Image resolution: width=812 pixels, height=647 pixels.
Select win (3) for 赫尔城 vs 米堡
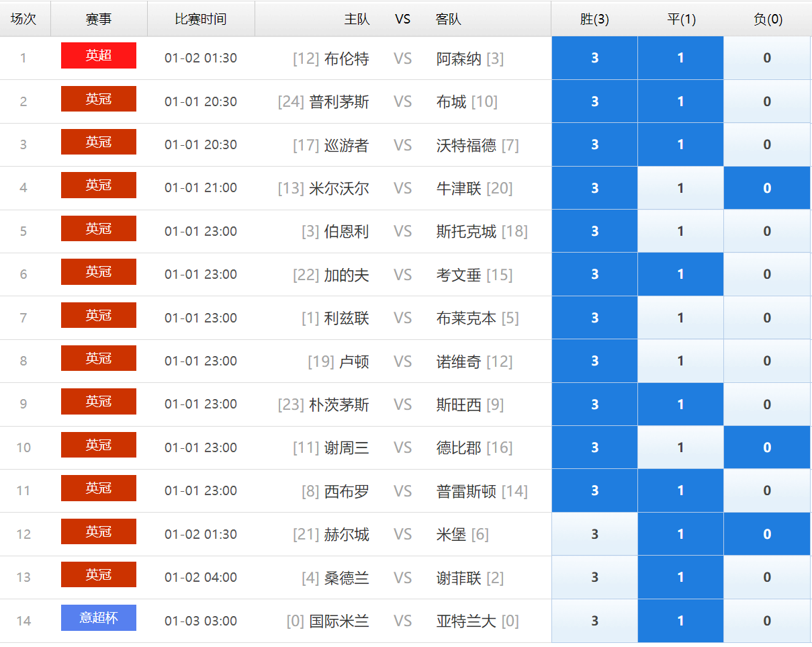(x=594, y=534)
